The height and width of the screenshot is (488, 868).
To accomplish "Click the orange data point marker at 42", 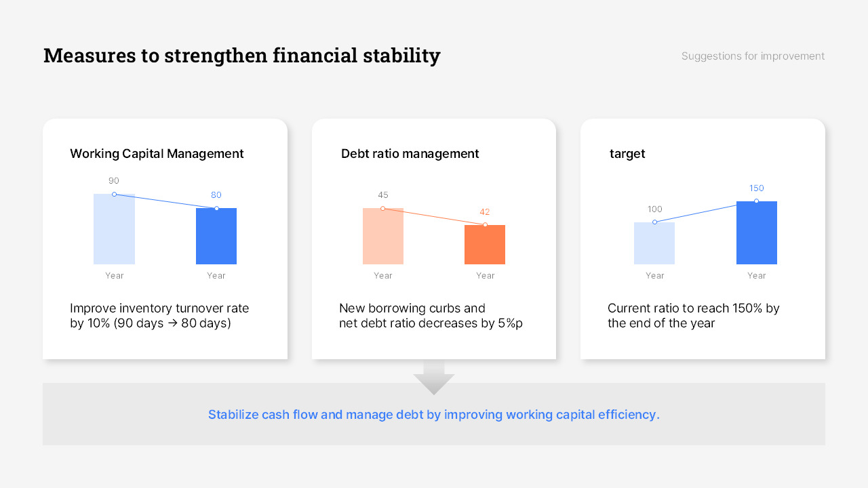I will (x=485, y=225).
